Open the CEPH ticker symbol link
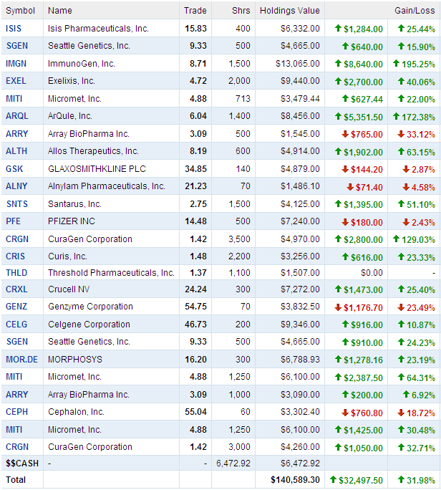441x490 pixels. point(17,412)
